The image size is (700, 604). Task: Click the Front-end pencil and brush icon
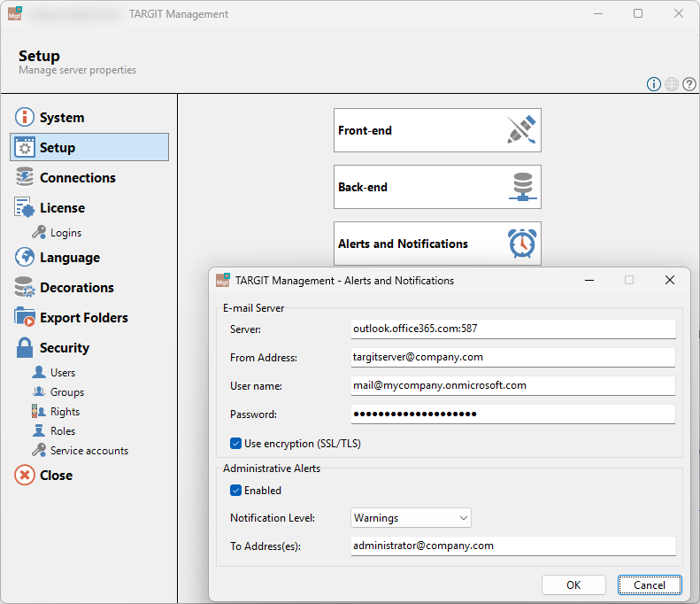pos(521,130)
